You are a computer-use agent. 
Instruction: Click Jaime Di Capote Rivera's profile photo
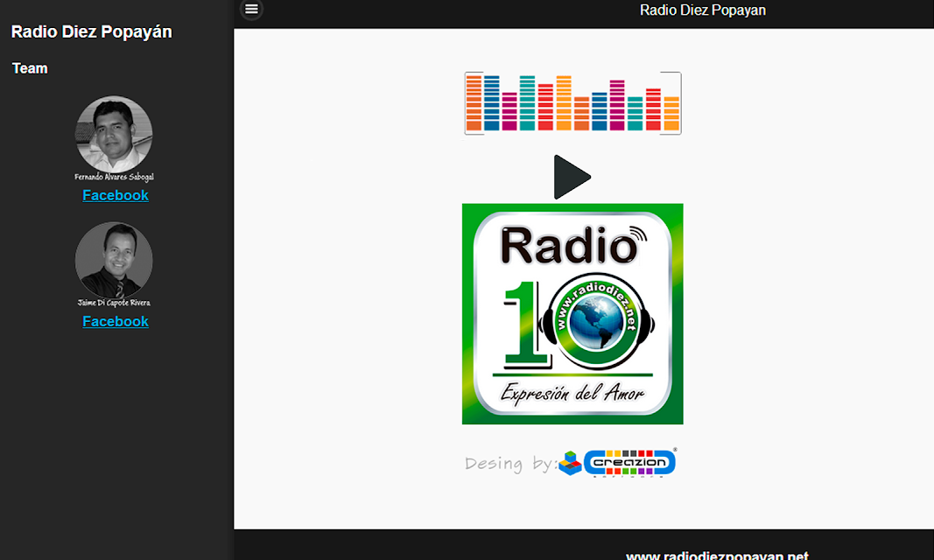pos(114,260)
